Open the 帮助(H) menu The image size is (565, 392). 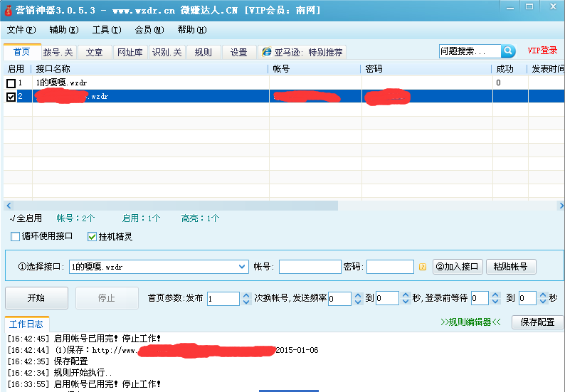192,30
